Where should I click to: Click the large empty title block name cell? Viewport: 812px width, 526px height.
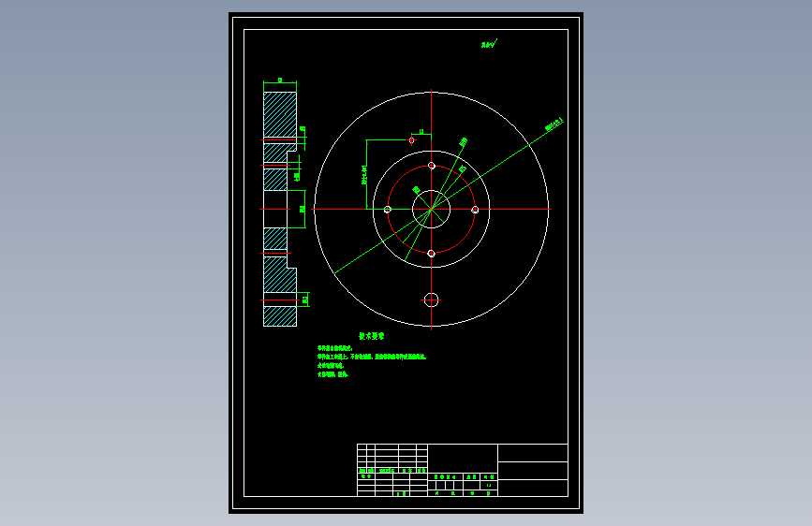point(463,459)
